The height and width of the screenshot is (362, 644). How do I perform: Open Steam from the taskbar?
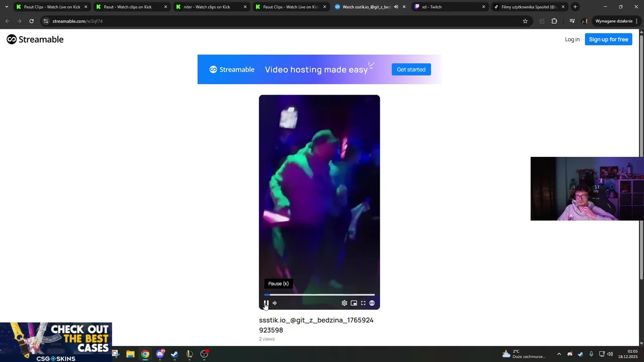[x=175, y=354]
